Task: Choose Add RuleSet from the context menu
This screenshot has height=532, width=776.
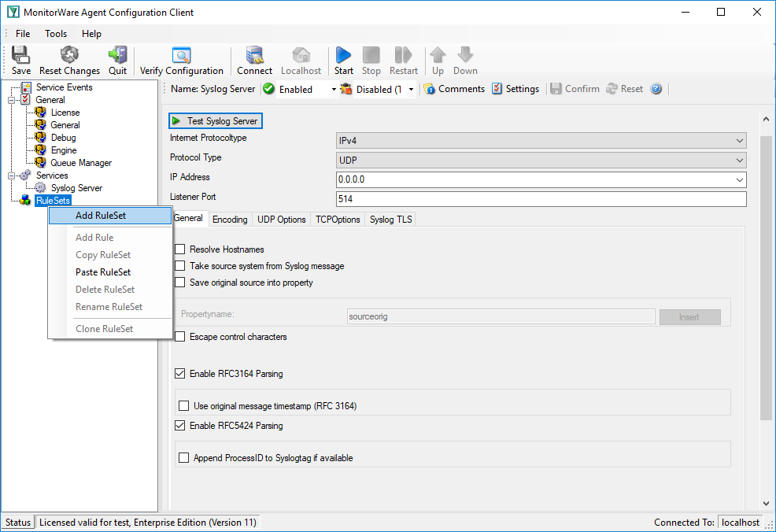Action: click(110, 216)
